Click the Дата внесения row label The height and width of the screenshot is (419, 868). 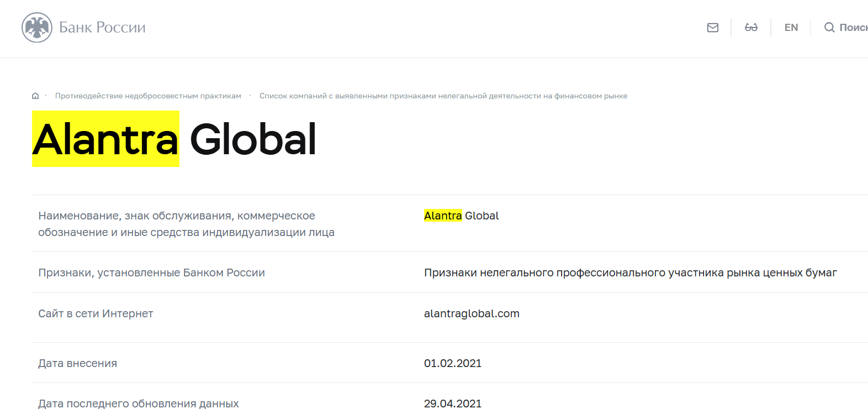[x=77, y=363]
